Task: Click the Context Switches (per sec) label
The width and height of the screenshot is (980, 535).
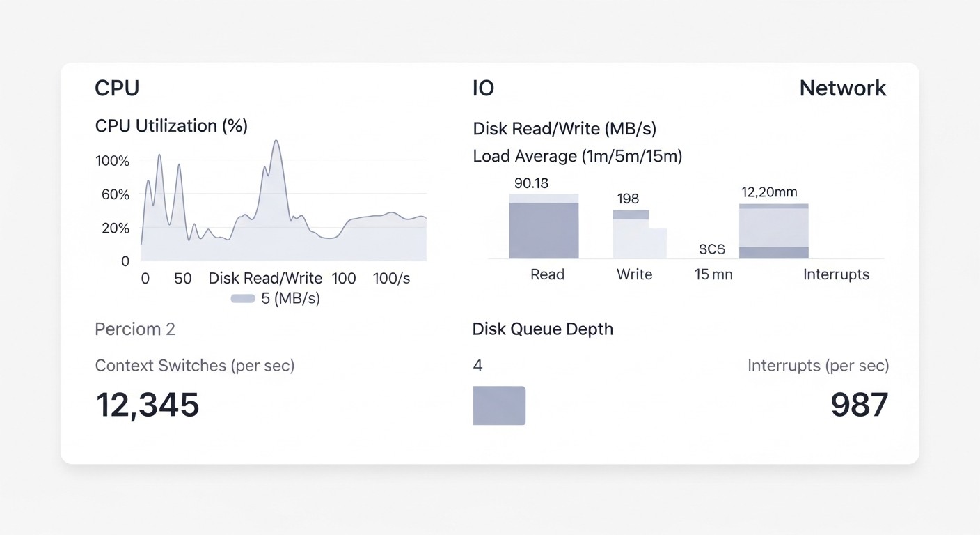Action: pyautogui.click(x=194, y=365)
